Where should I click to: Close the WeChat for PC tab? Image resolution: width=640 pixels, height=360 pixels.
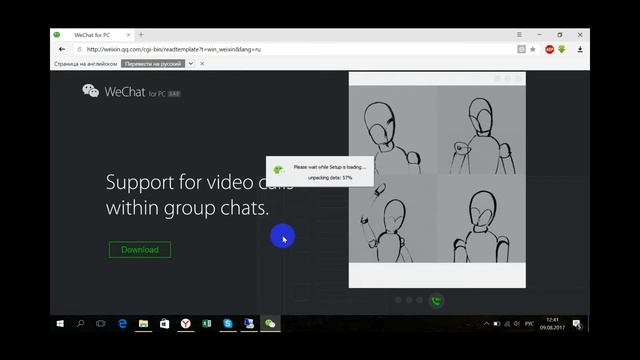point(128,35)
